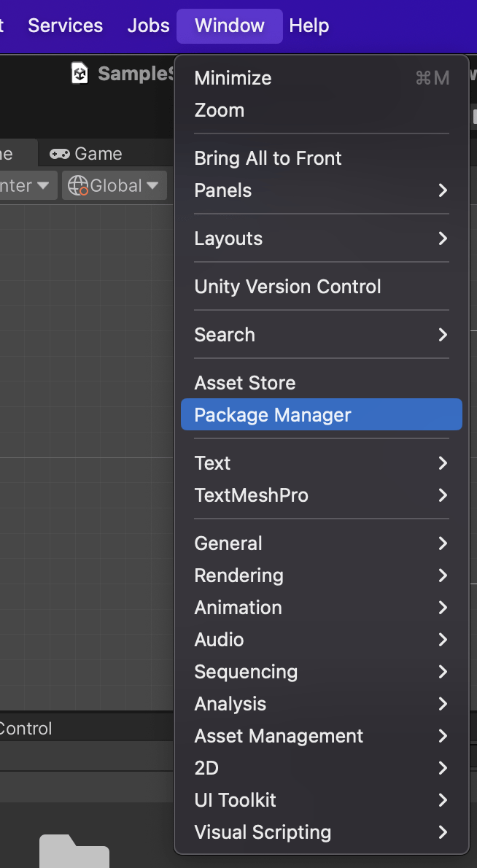Screen dimensions: 477x868
Task: Open the Asset Management submenu
Action: click(x=322, y=736)
